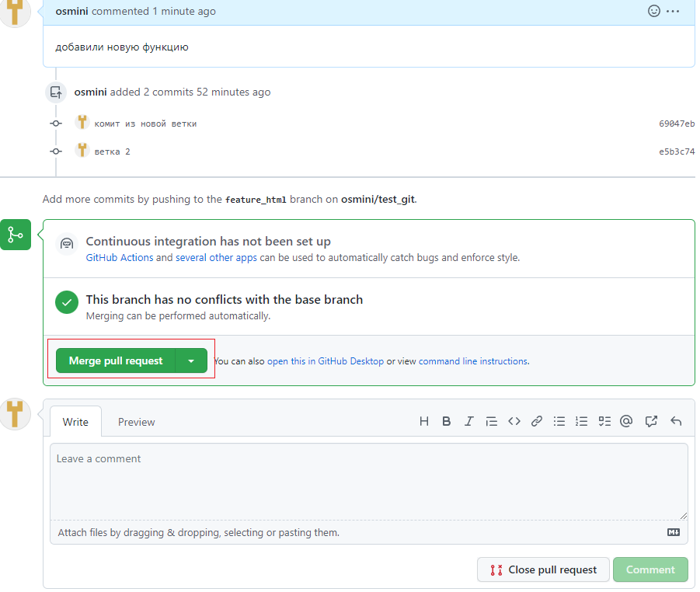Open this in GitHub Desktop link

point(325,361)
